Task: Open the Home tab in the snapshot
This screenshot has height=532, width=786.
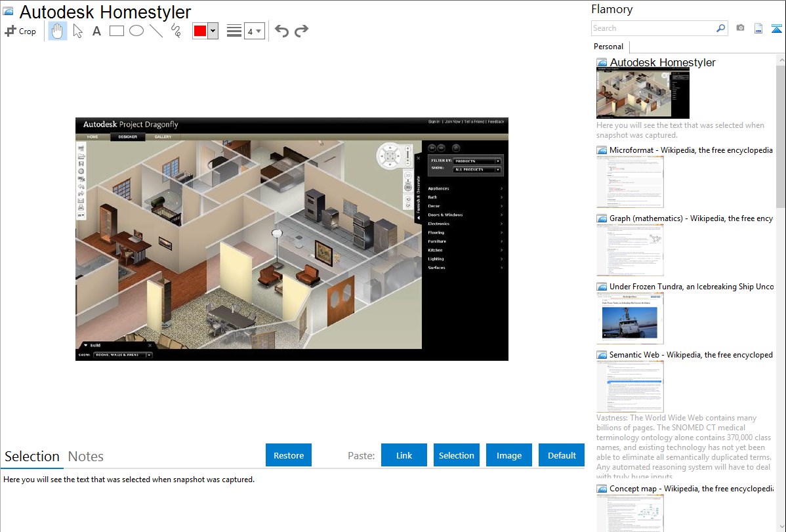Action: point(93,137)
